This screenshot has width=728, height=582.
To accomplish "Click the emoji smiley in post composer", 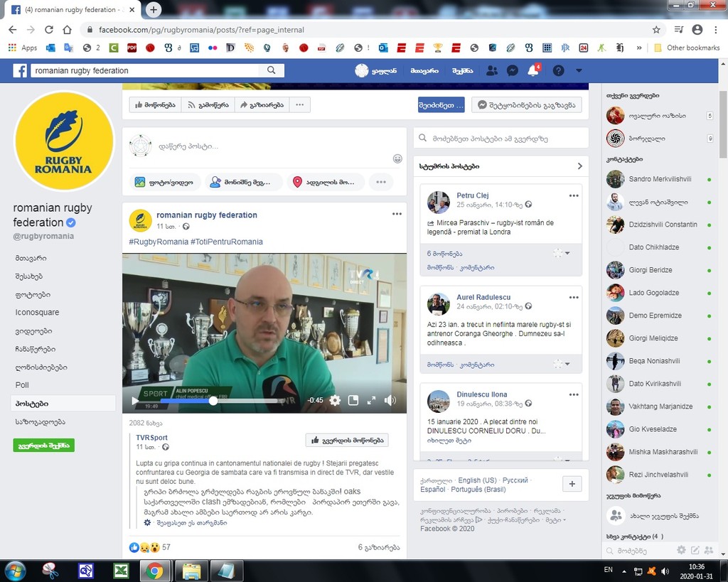I will pos(397,158).
